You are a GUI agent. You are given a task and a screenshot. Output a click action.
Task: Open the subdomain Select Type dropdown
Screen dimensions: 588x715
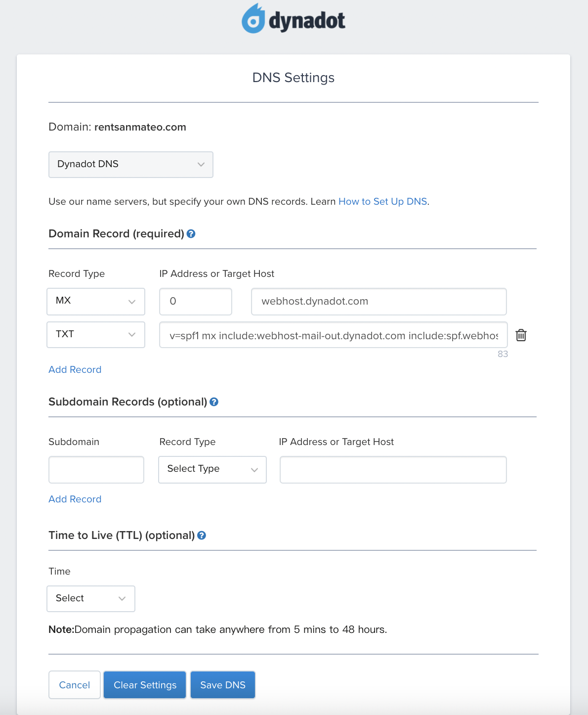212,469
